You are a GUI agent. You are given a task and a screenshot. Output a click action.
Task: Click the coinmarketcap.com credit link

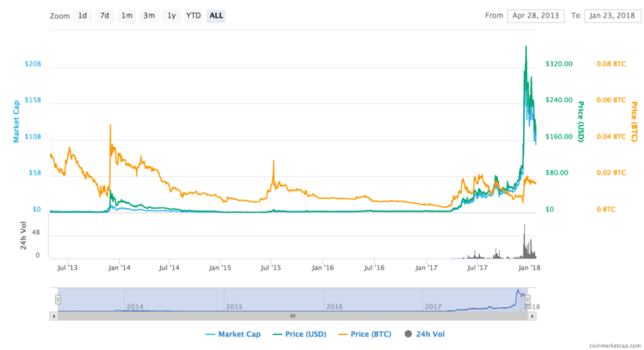coord(615,346)
